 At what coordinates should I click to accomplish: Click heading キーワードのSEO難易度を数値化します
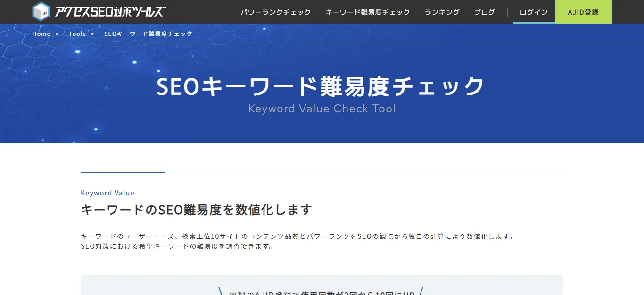pos(196,210)
